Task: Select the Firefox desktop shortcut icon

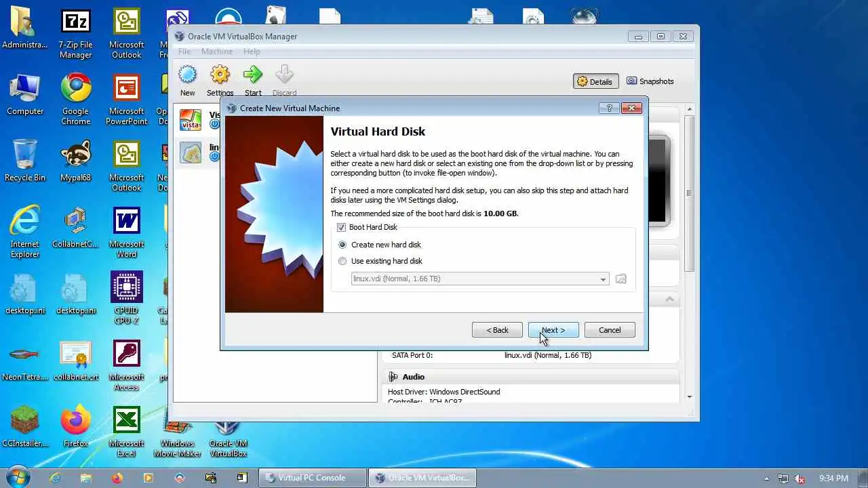Action: tap(75, 427)
